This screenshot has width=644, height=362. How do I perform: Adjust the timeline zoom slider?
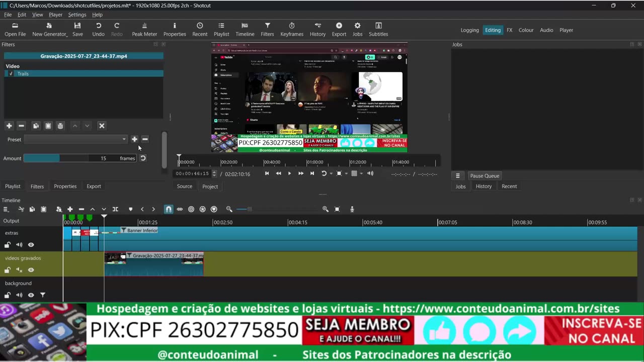277,209
